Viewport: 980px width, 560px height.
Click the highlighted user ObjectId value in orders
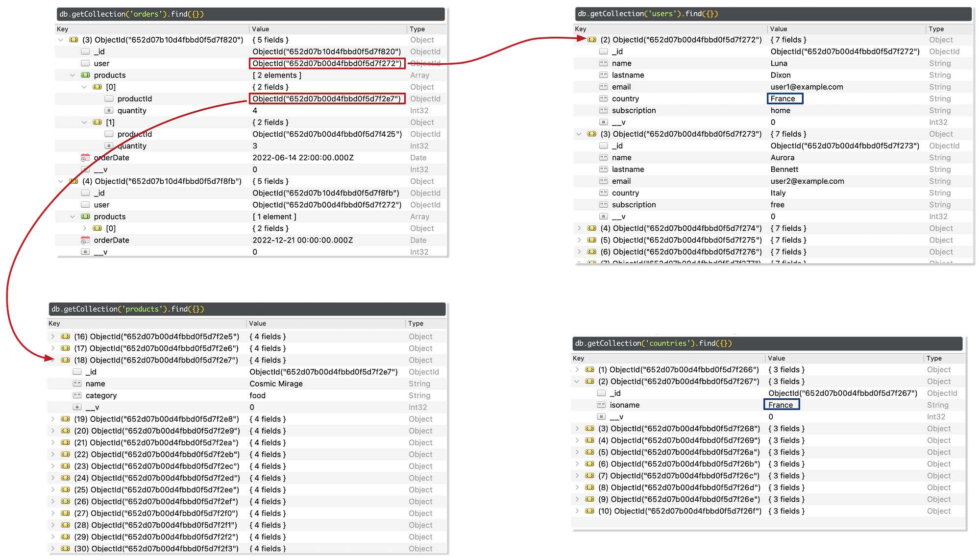327,63
